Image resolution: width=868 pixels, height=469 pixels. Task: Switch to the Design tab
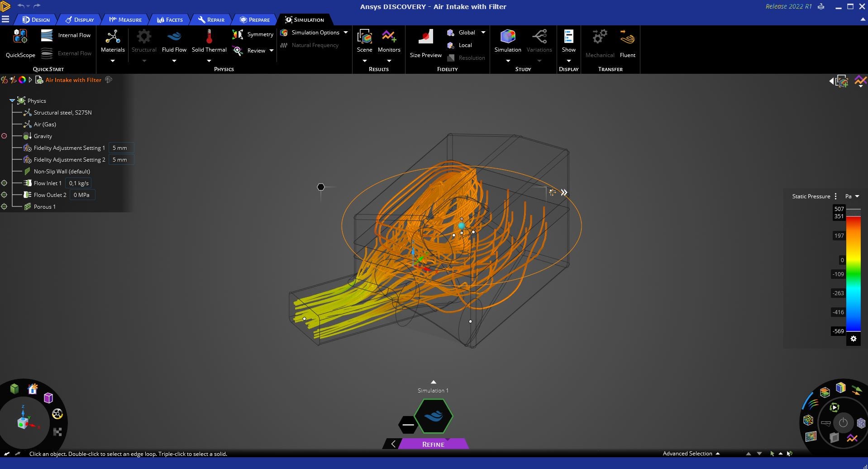pyautogui.click(x=36, y=19)
